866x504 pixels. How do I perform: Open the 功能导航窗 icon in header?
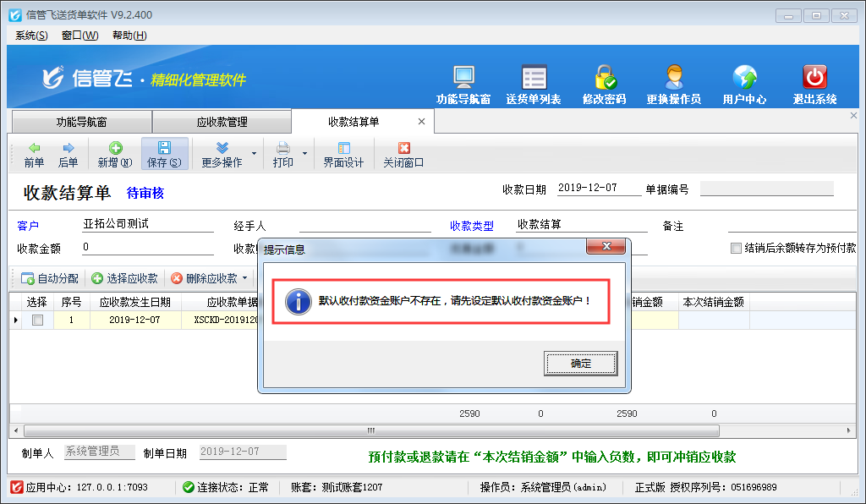point(463,78)
